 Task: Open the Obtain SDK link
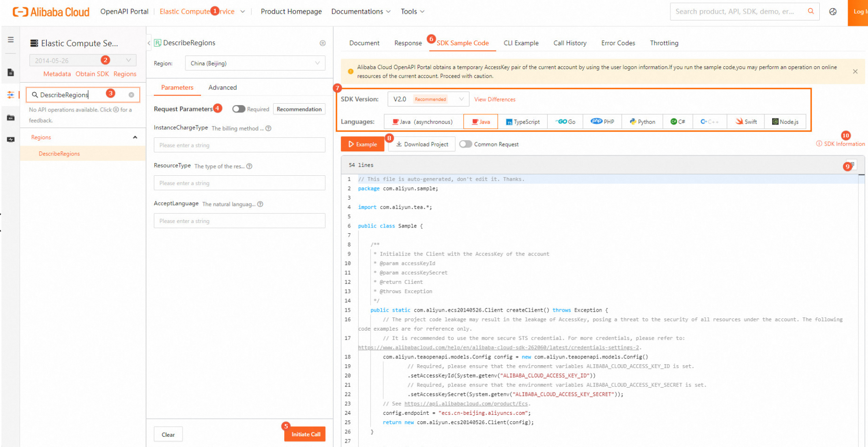tap(92, 74)
